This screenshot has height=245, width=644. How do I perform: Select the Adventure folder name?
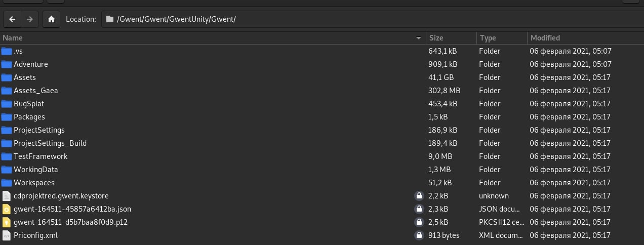click(31, 64)
